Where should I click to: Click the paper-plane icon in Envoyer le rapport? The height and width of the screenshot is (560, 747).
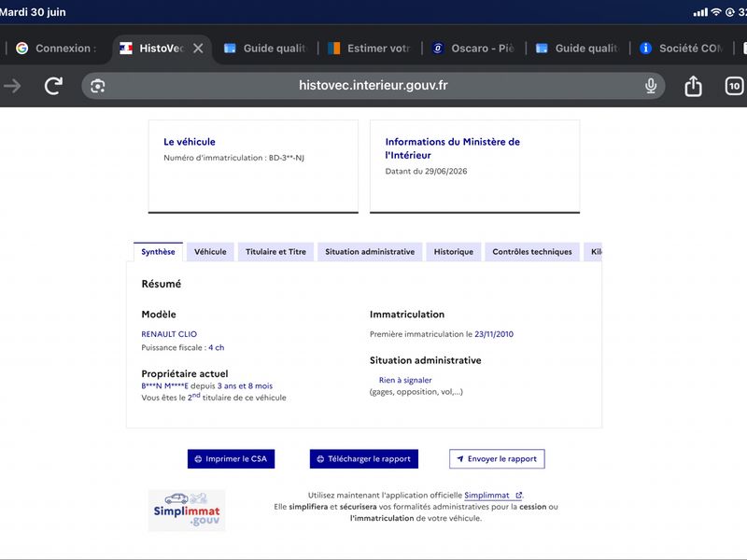[460, 459]
